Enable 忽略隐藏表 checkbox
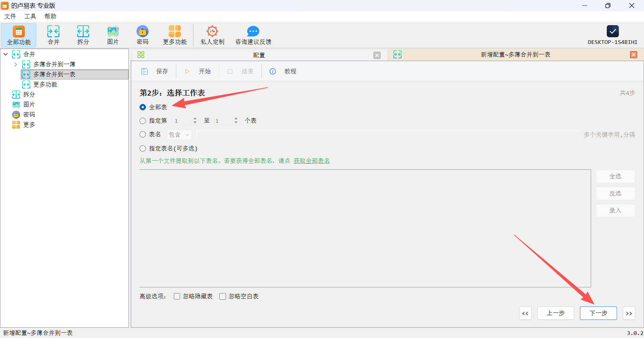The width and height of the screenshot is (644, 338). 177,296
